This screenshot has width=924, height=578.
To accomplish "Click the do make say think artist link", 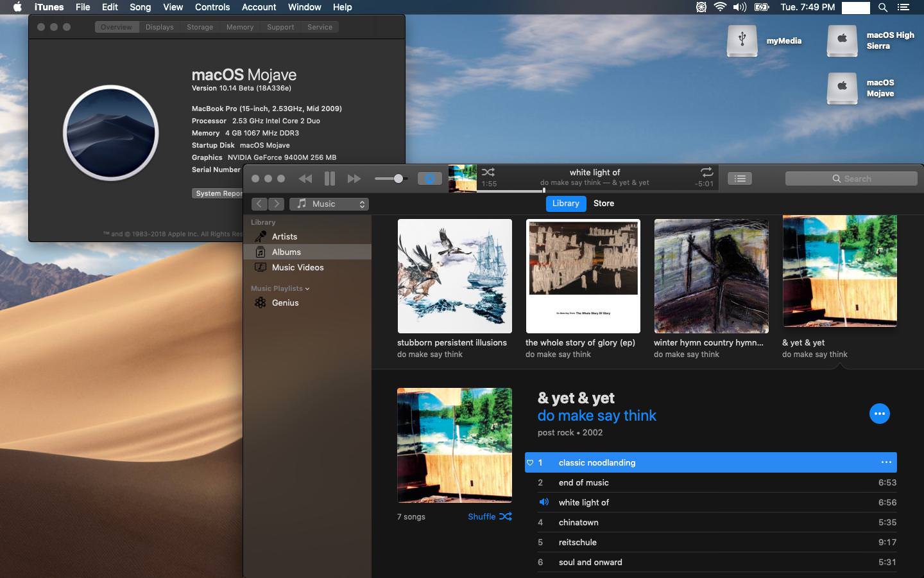I will 597,416.
